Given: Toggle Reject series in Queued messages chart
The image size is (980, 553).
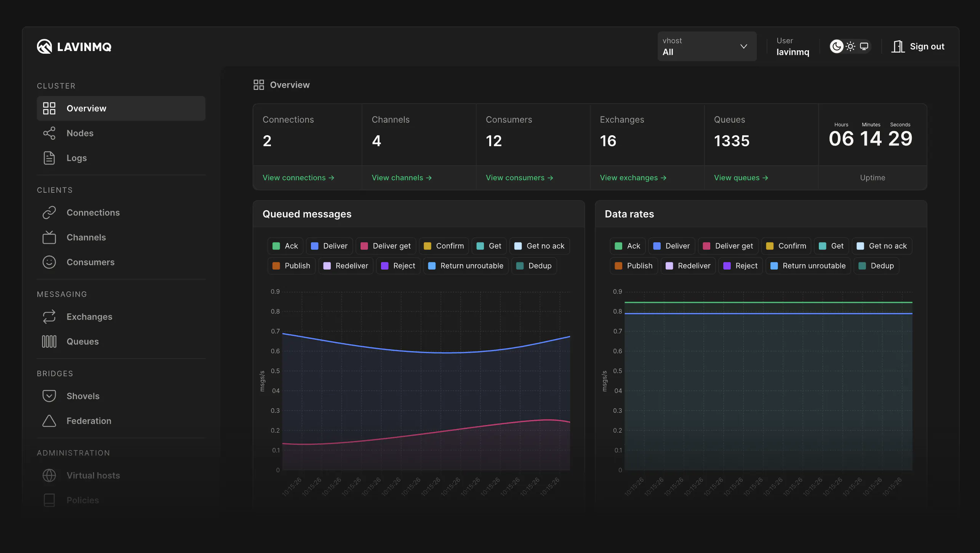Looking at the screenshot, I should pyautogui.click(x=398, y=265).
